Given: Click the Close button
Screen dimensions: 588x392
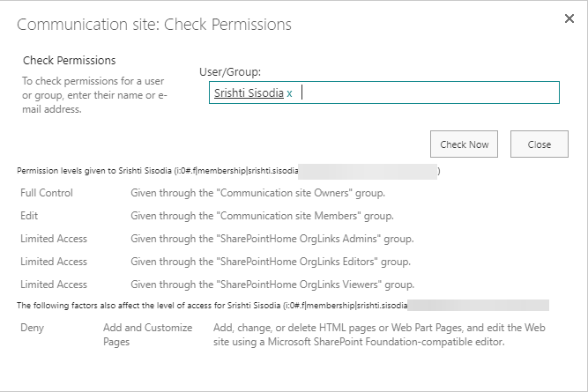Looking at the screenshot, I should point(539,144).
